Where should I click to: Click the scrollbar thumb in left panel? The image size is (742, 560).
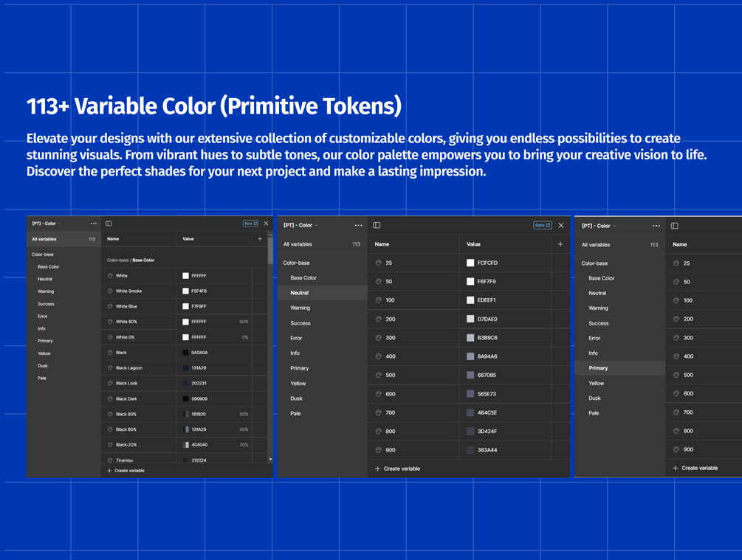[270, 251]
